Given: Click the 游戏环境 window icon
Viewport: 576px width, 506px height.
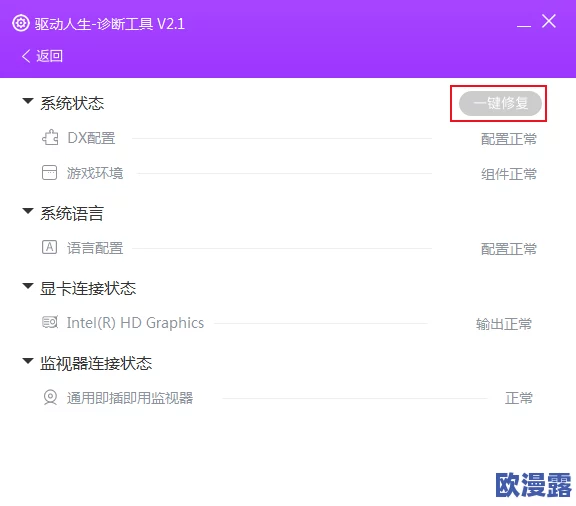Looking at the screenshot, I should tap(49, 173).
